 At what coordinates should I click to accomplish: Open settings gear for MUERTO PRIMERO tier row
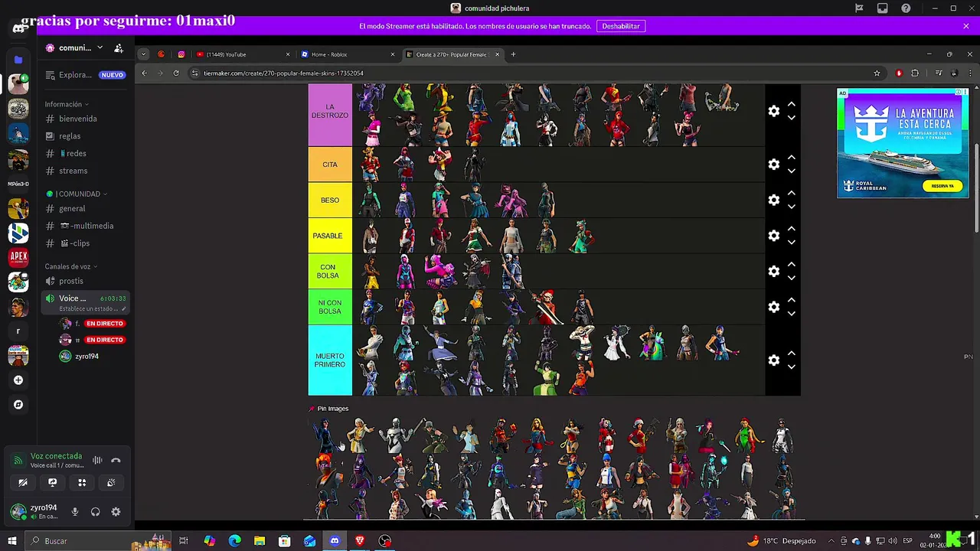[774, 360]
